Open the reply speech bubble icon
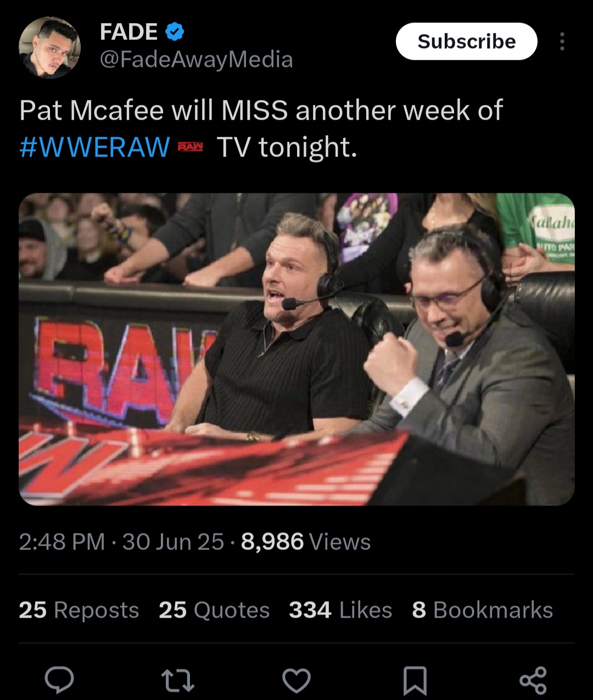 59,680
